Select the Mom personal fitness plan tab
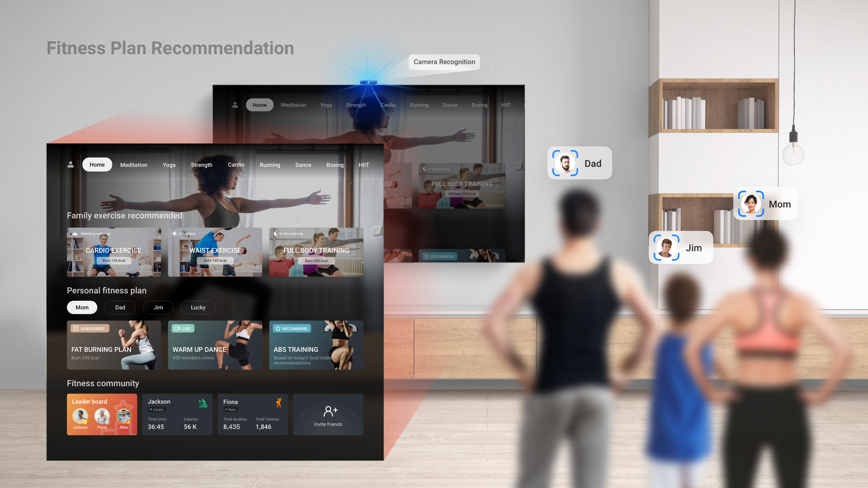The height and width of the screenshot is (488, 868). (x=82, y=307)
